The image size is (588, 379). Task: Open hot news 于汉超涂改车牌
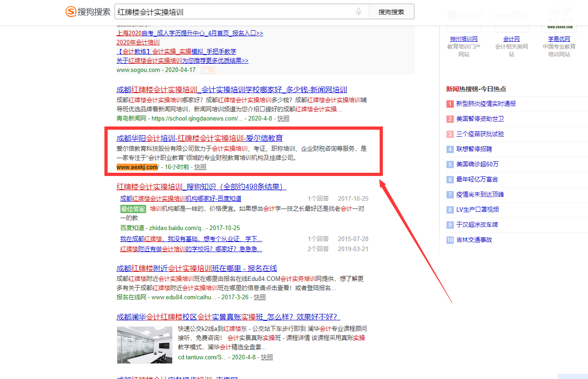click(477, 225)
